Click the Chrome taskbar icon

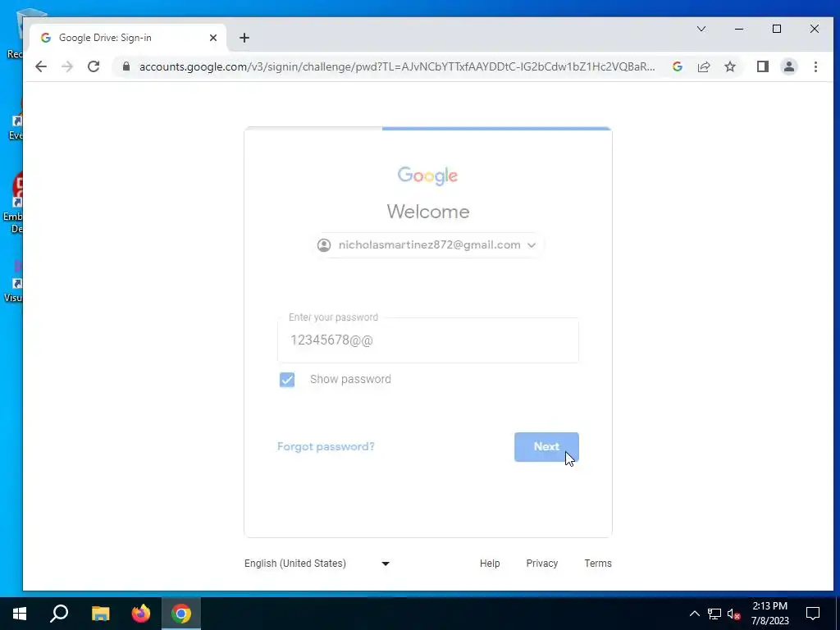[x=181, y=614]
